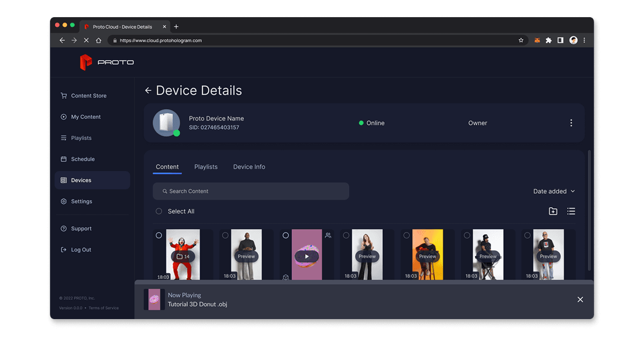Click the new folder icon

[553, 211]
